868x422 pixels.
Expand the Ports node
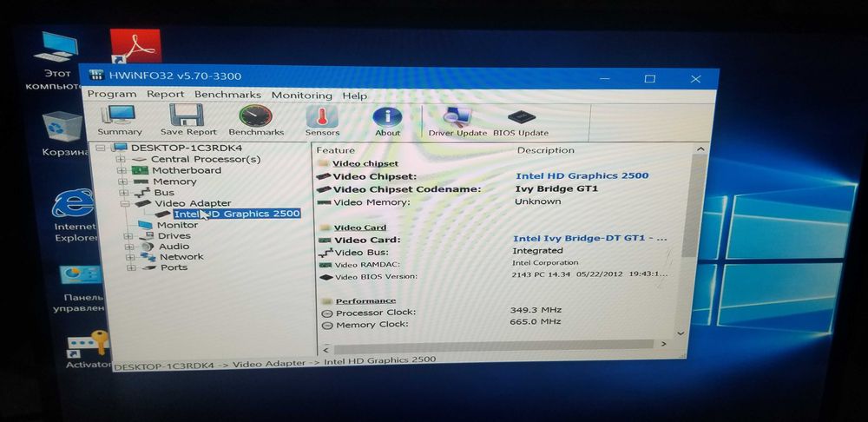[x=132, y=268]
